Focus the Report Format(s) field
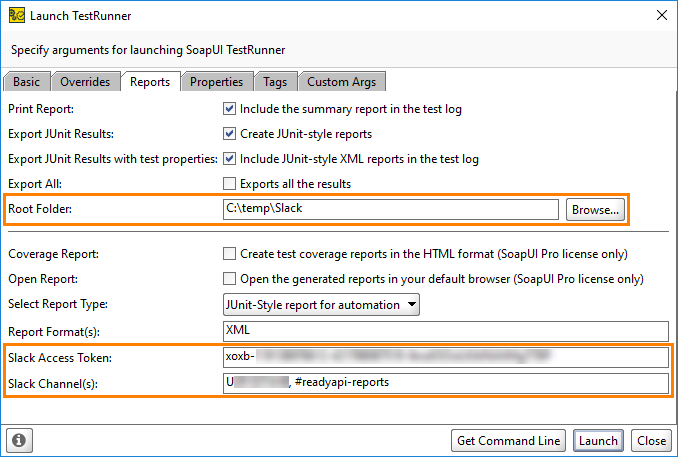Viewport: 678px width, 457px height. coord(446,331)
